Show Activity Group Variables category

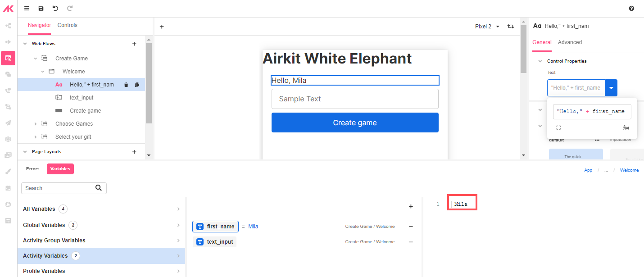(101, 241)
